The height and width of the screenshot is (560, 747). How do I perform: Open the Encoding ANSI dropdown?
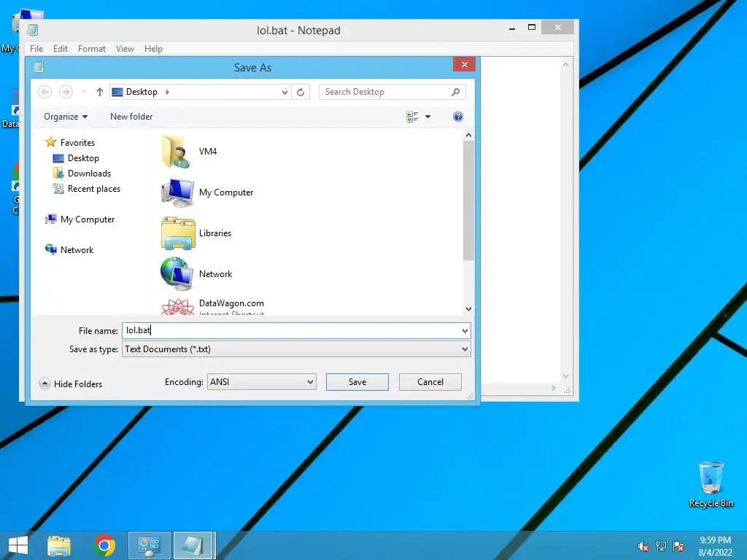pos(262,382)
